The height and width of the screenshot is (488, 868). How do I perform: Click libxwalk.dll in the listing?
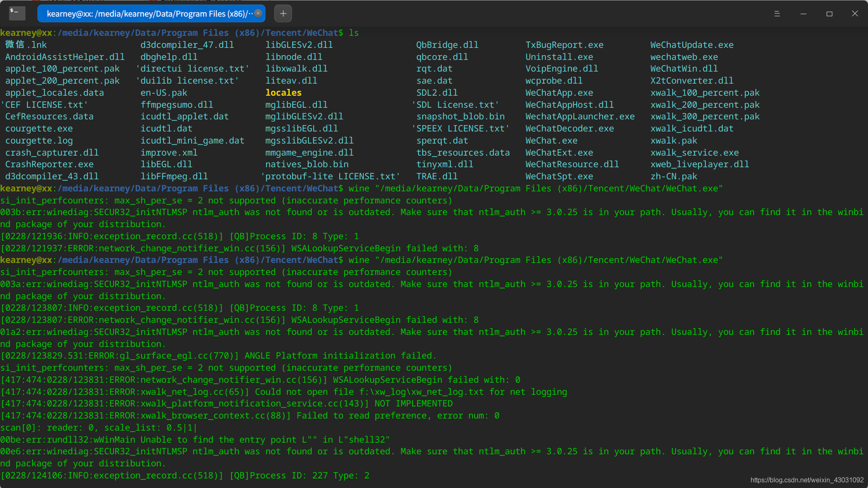296,69
